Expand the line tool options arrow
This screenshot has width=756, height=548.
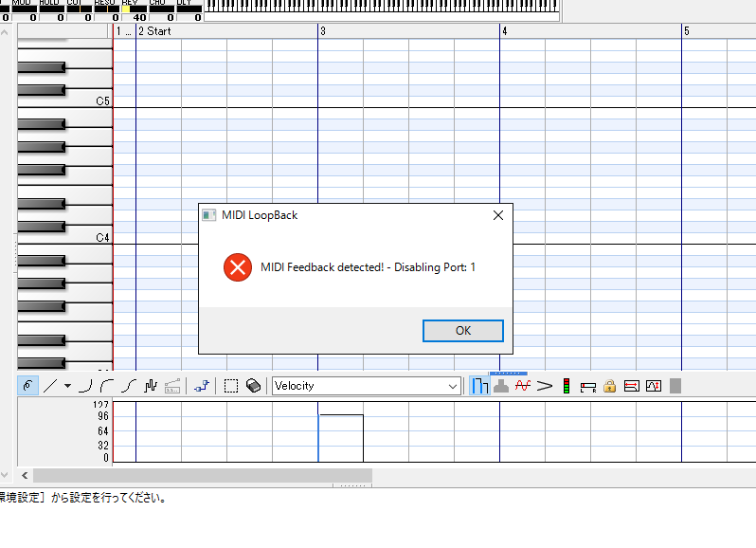point(67,386)
